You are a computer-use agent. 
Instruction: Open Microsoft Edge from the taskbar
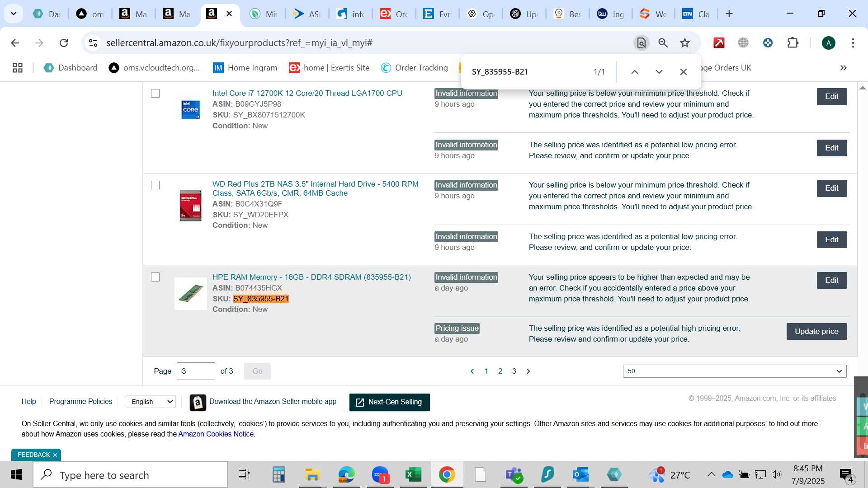(346, 474)
